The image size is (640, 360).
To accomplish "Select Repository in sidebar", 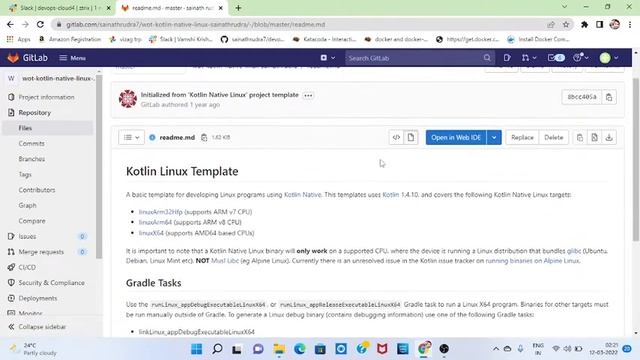I will point(35,113).
